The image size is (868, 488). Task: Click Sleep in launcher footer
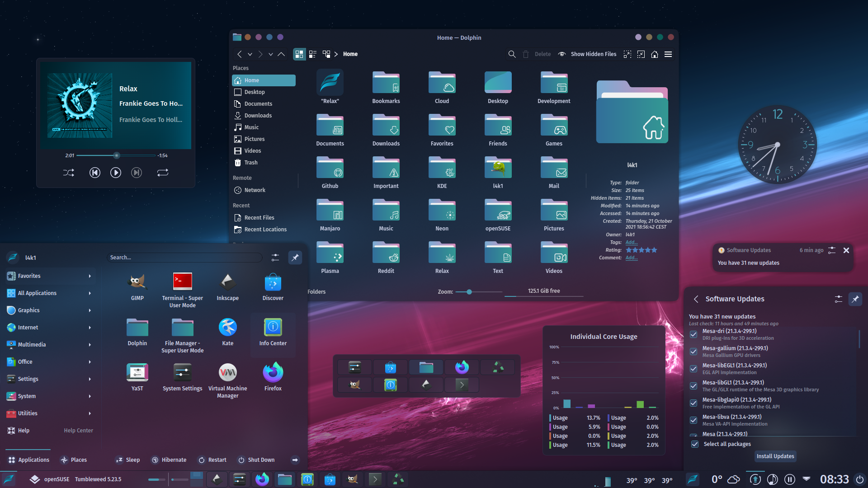click(x=127, y=460)
